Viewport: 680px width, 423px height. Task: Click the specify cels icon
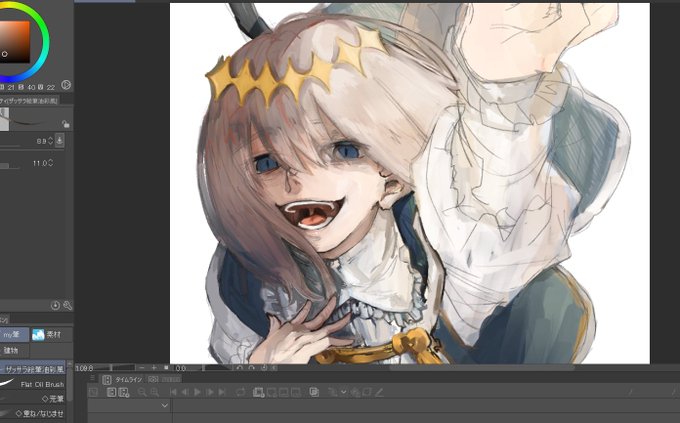point(284,393)
